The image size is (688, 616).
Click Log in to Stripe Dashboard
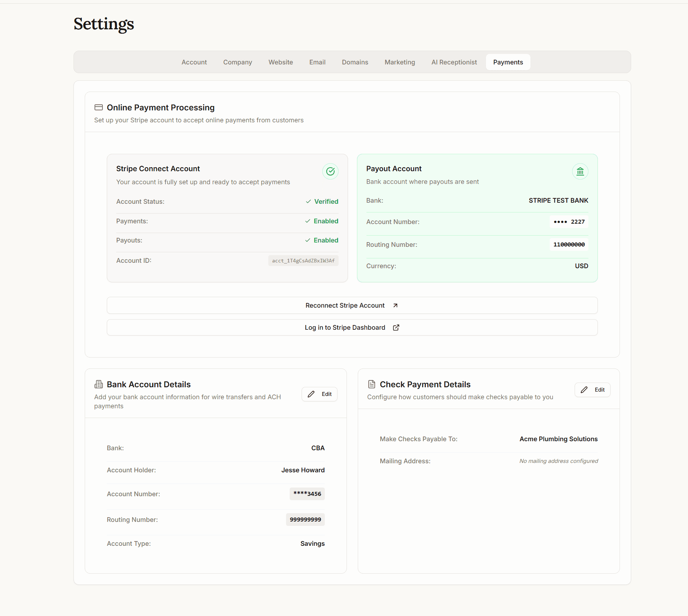pos(352,328)
